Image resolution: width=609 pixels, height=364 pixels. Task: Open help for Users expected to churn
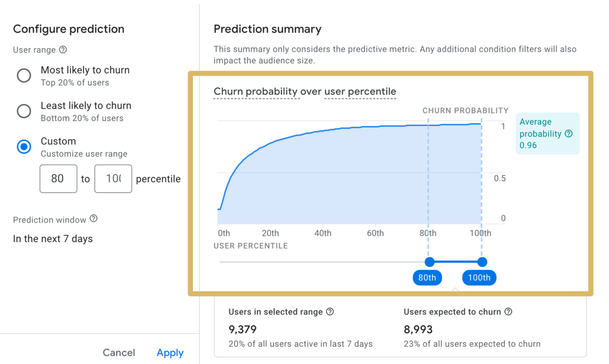[x=508, y=312]
